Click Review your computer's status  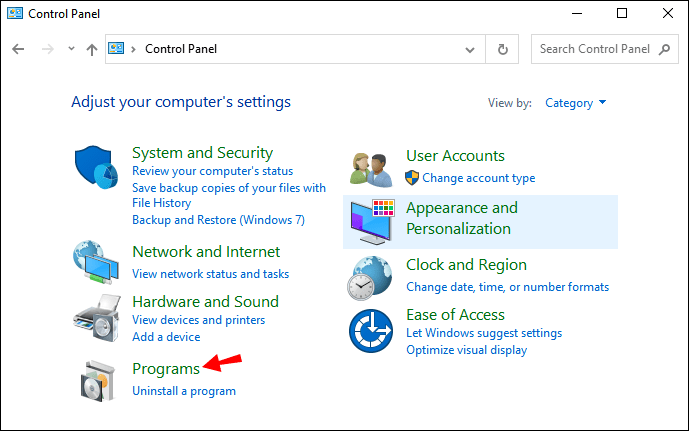coord(212,171)
